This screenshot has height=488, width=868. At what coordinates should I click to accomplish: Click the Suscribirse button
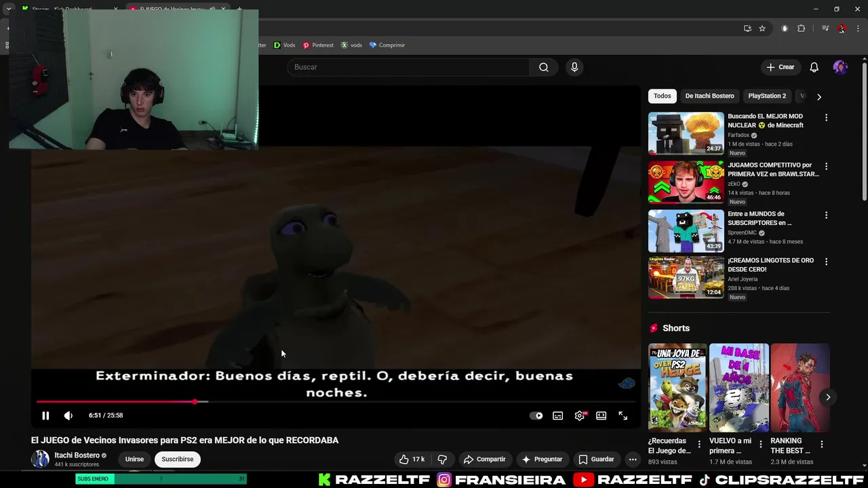178,460
